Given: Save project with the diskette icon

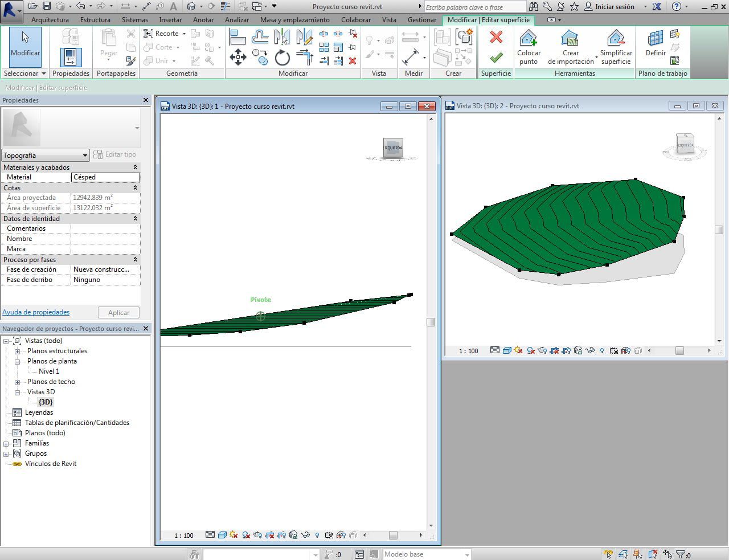Looking at the screenshot, I should coord(47,6).
